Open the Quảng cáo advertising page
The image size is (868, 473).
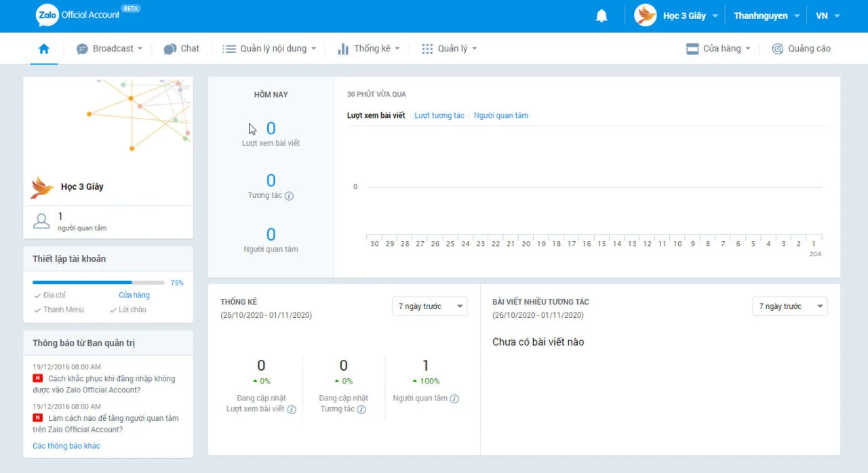[801, 49]
